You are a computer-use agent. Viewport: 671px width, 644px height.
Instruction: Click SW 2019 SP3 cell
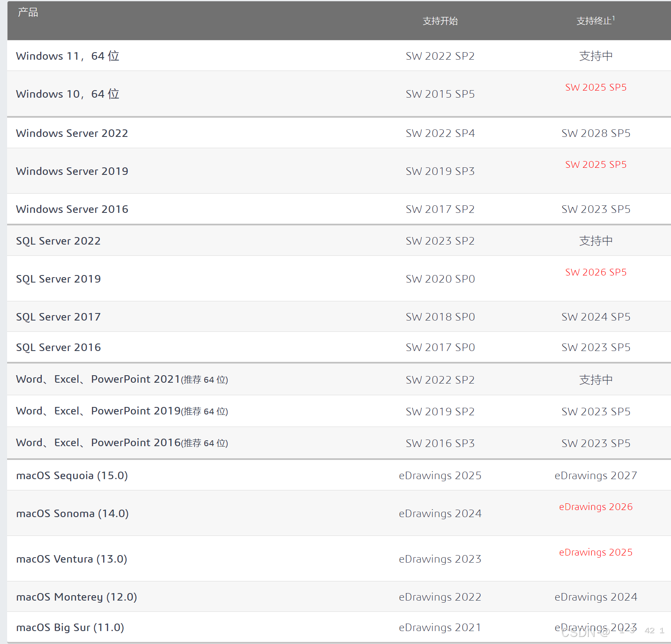[440, 171]
